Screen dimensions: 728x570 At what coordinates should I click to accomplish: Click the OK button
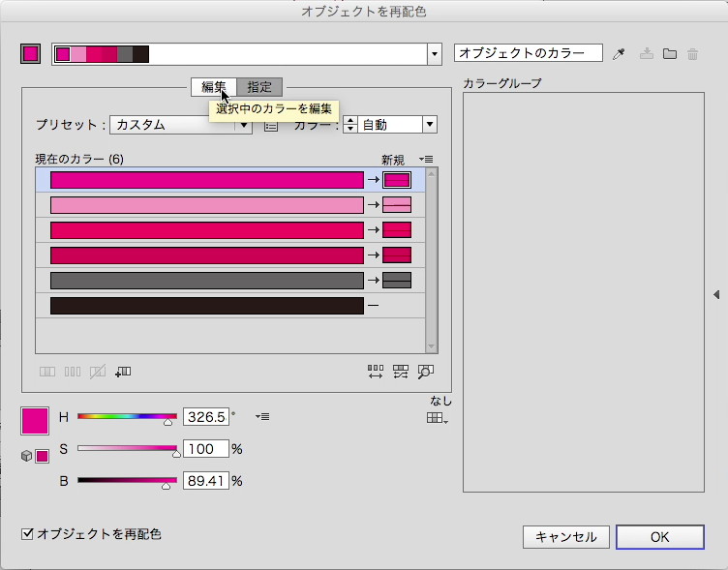click(660, 537)
